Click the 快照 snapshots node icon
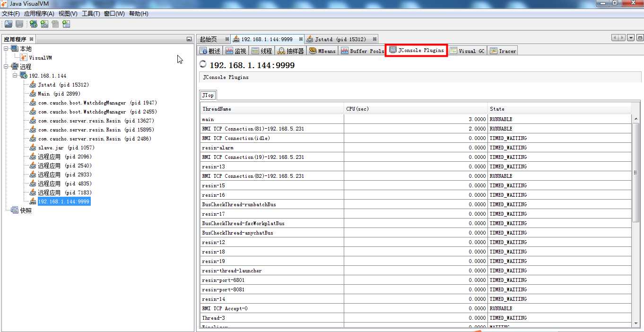 pos(15,210)
